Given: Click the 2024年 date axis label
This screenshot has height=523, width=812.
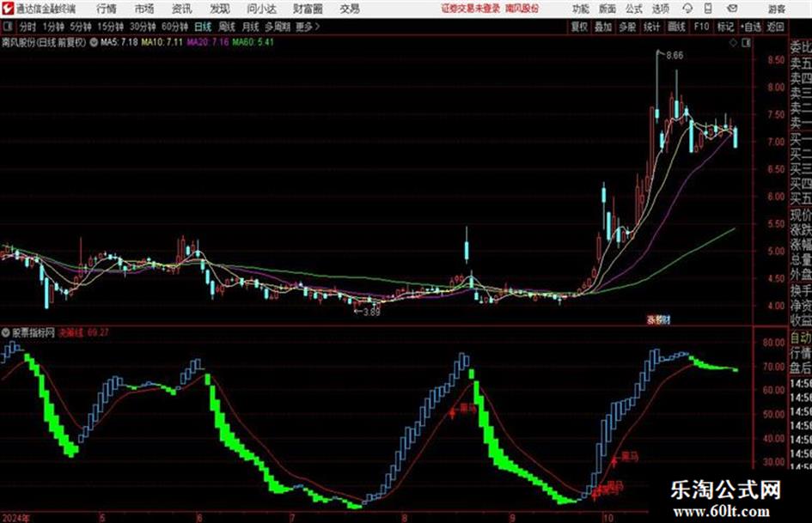Looking at the screenshot, I should (15, 518).
